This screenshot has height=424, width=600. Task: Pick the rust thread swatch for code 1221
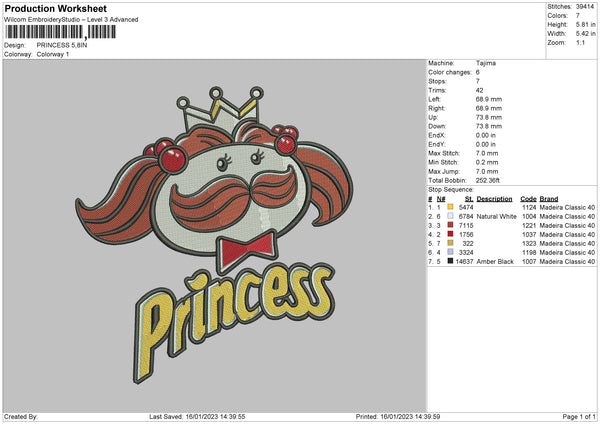coord(450,225)
